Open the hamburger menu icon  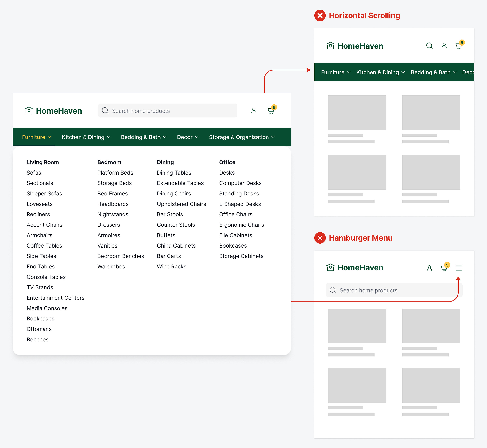tap(459, 268)
